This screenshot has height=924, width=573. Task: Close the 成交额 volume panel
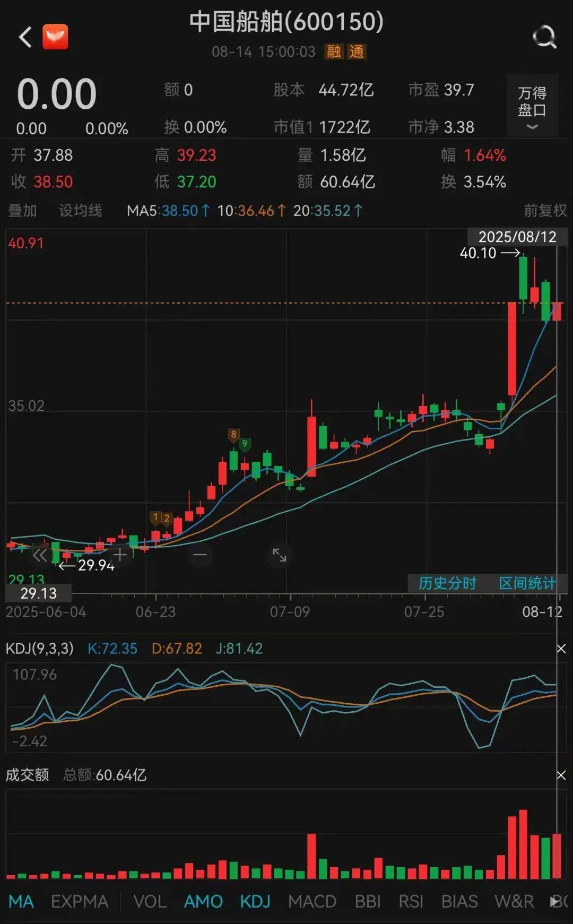[561, 775]
